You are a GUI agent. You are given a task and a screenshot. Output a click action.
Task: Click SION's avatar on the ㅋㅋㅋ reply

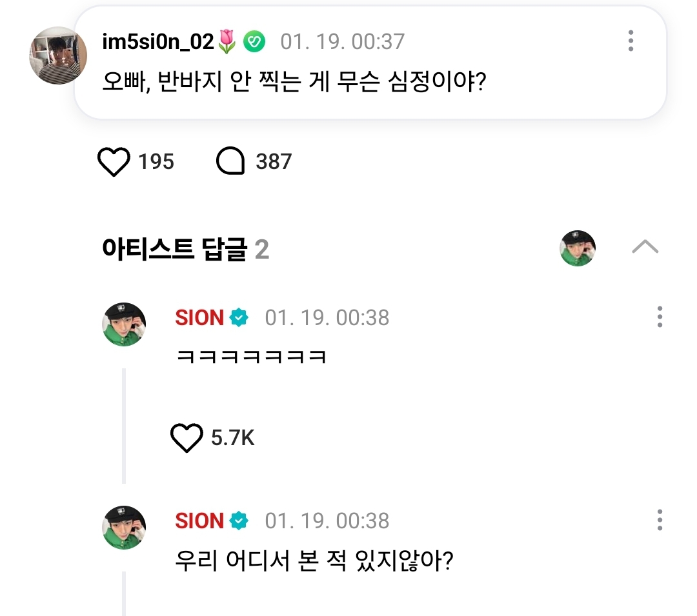124,324
